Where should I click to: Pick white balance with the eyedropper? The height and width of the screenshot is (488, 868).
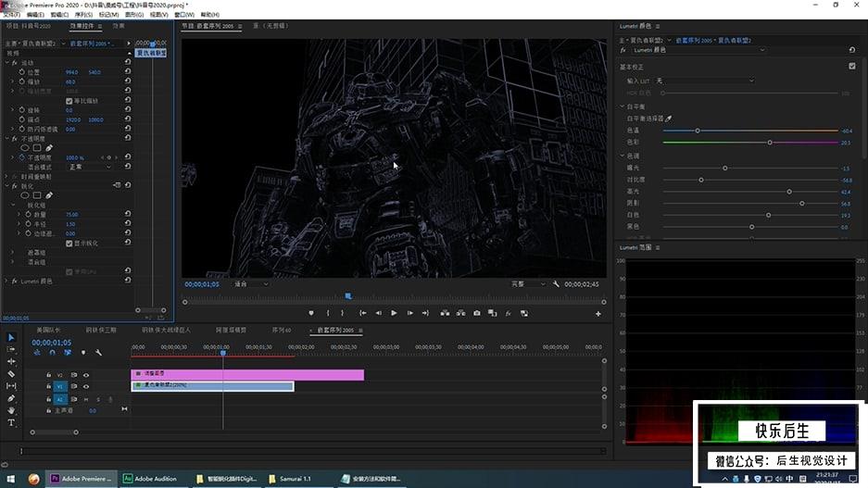(669, 119)
